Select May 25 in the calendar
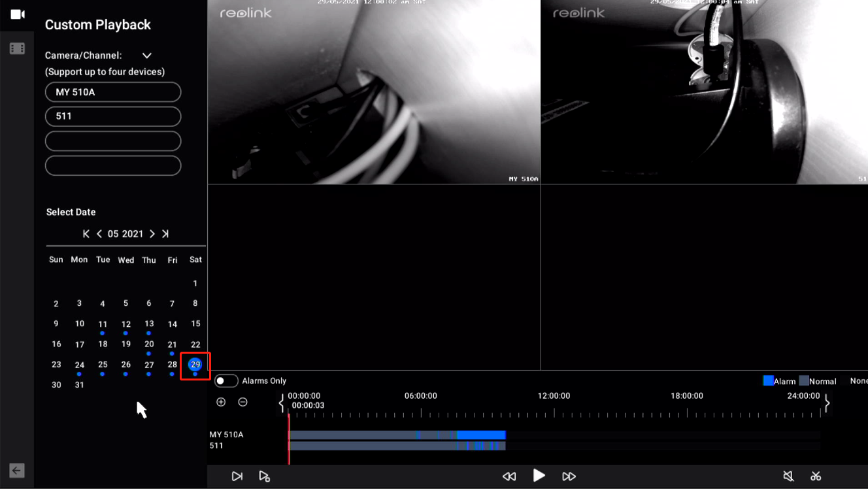The height and width of the screenshot is (489, 868). click(x=103, y=364)
